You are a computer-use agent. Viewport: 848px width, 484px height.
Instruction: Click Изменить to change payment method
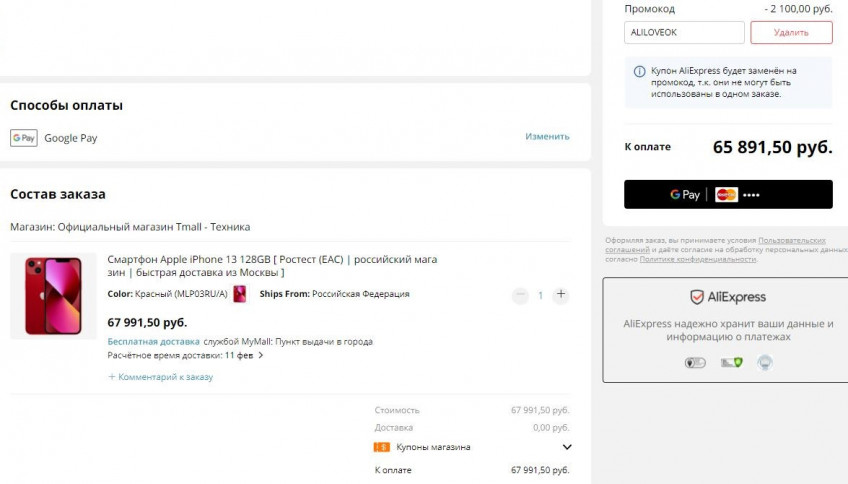pyautogui.click(x=547, y=136)
